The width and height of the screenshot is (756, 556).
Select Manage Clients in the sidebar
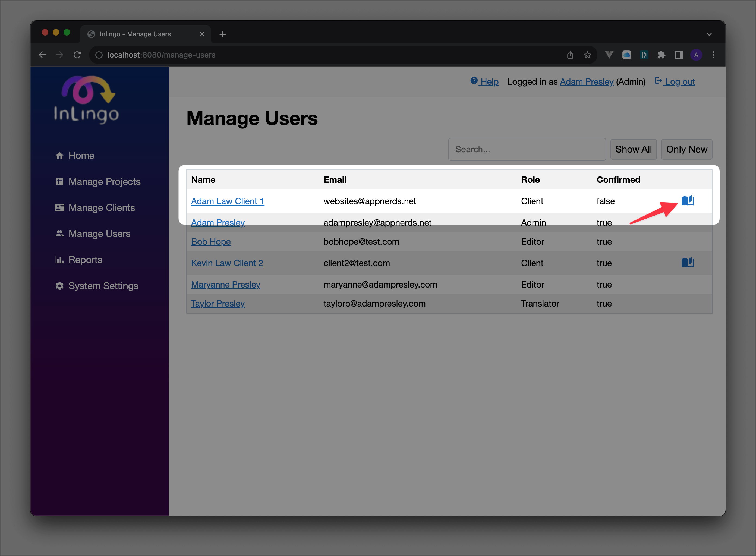(102, 208)
